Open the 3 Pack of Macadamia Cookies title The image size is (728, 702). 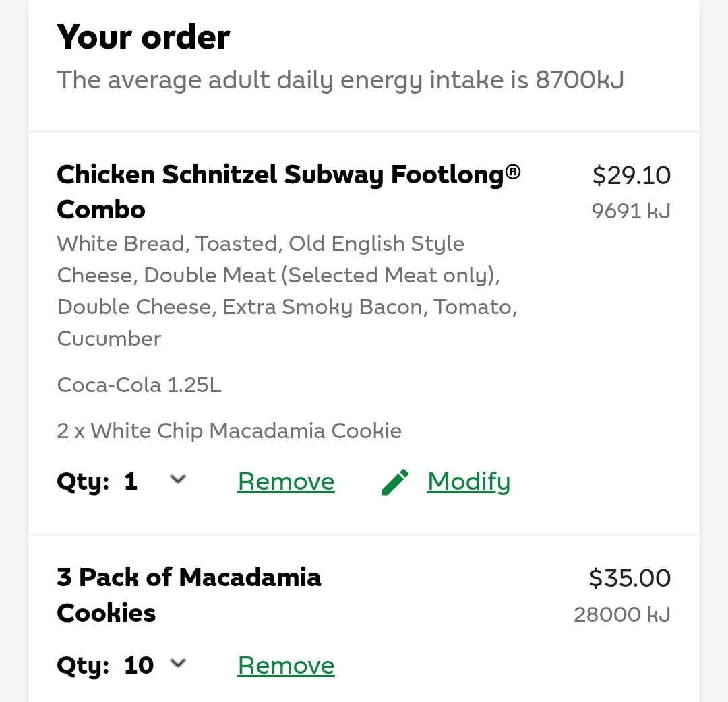189,595
